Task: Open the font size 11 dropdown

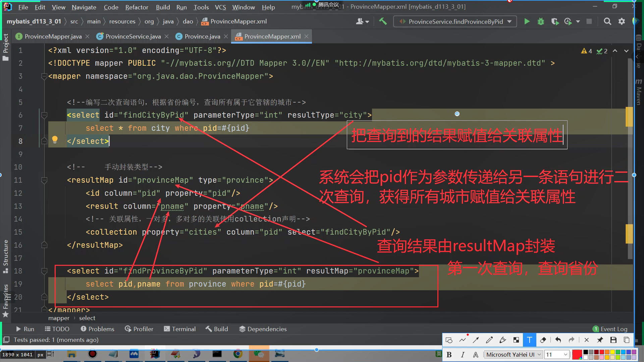Action: coord(556,355)
